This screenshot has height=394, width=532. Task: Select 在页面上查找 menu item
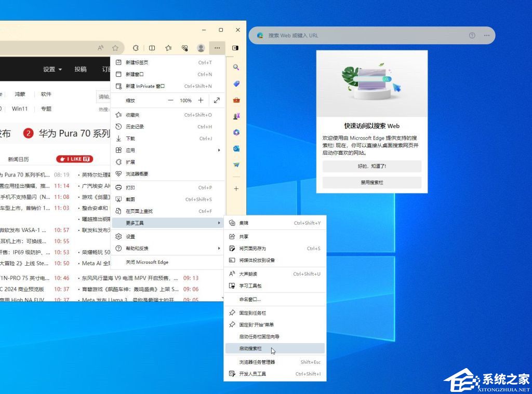[x=168, y=211]
